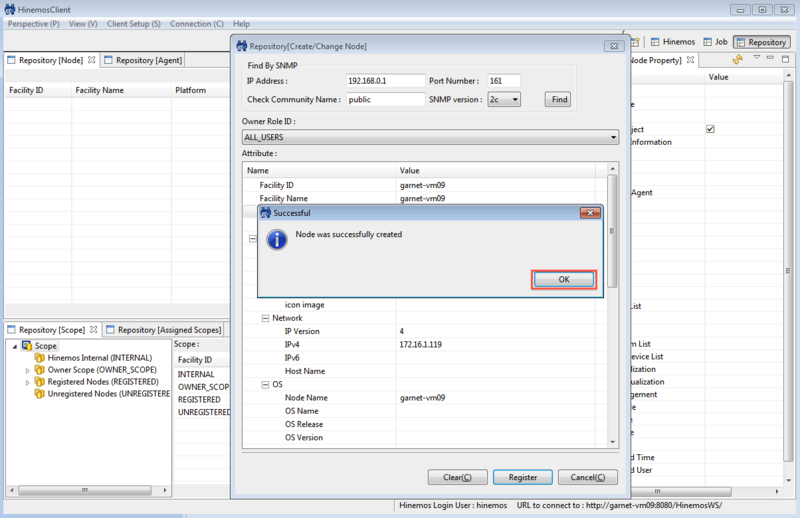Click INTERNAL in the scope Facility ID list
The height and width of the screenshot is (518, 800).
(196, 374)
